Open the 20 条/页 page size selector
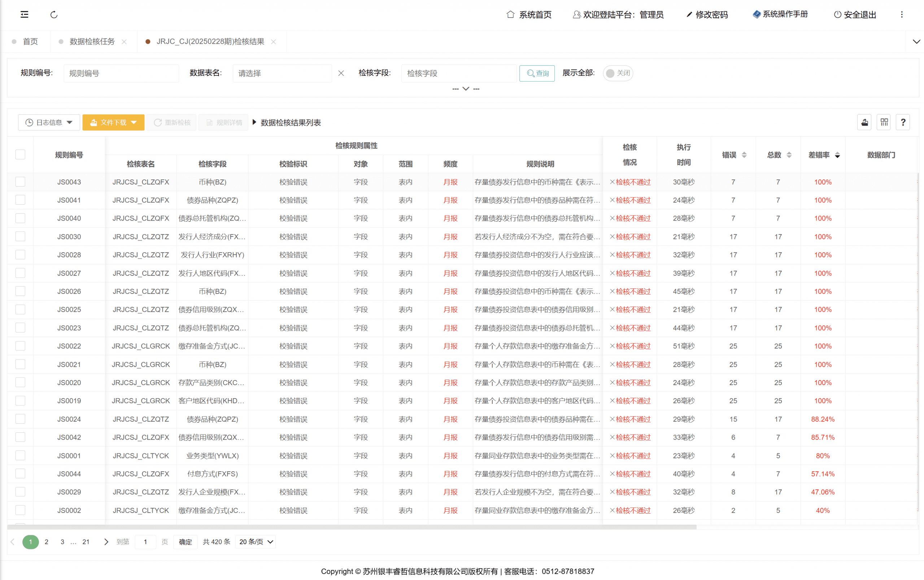This screenshot has height=580, width=924. [x=256, y=542]
